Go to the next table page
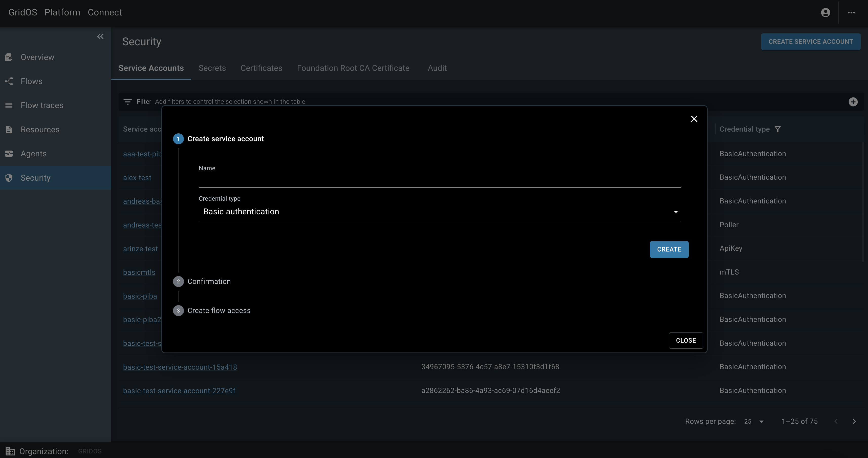Image resolution: width=868 pixels, height=458 pixels. (x=854, y=421)
